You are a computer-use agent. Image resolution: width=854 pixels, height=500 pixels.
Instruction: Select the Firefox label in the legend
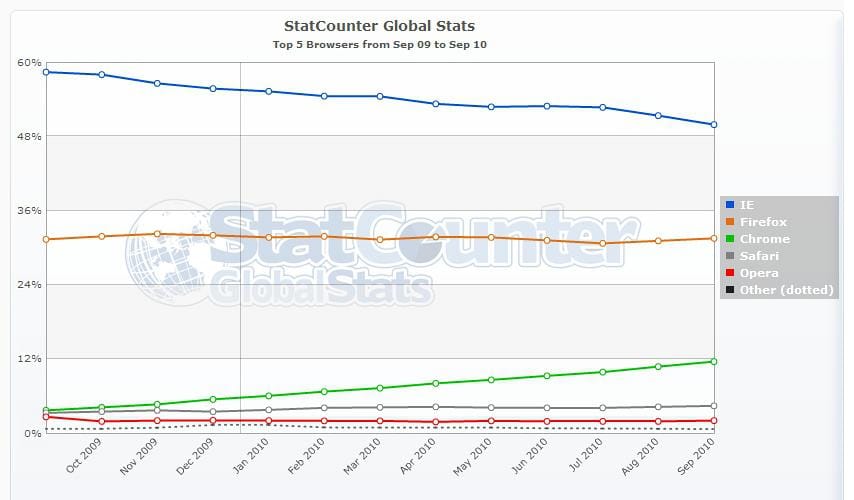(764, 222)
